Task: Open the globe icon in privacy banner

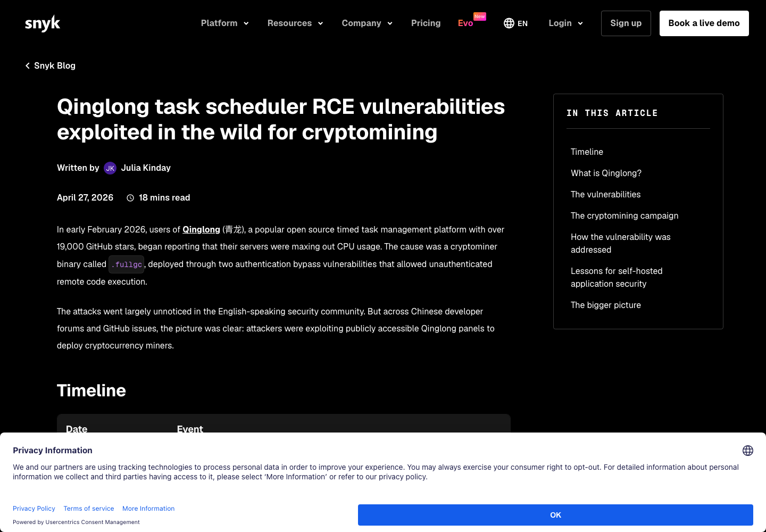Action: point(748,451)
